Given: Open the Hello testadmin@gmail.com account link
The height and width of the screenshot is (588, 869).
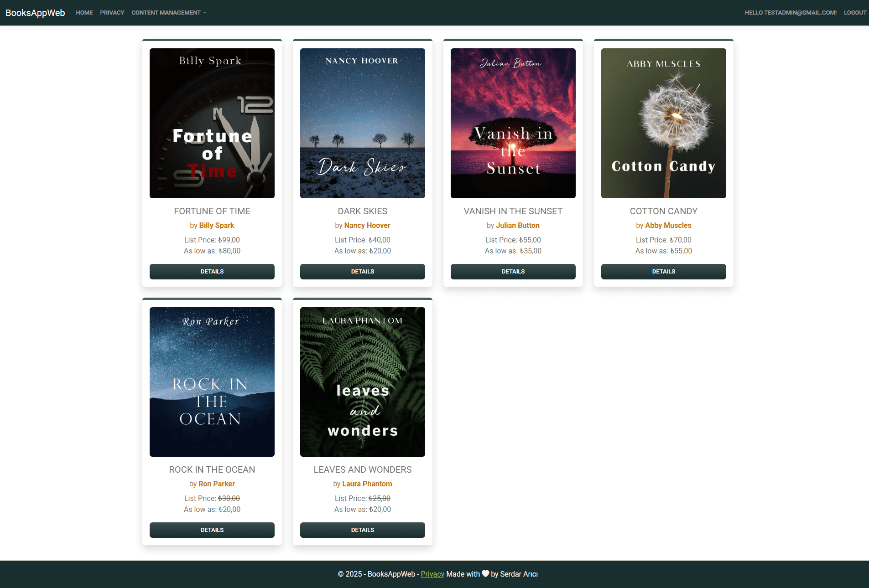Looking at the screenshot, I should (791, 13).
